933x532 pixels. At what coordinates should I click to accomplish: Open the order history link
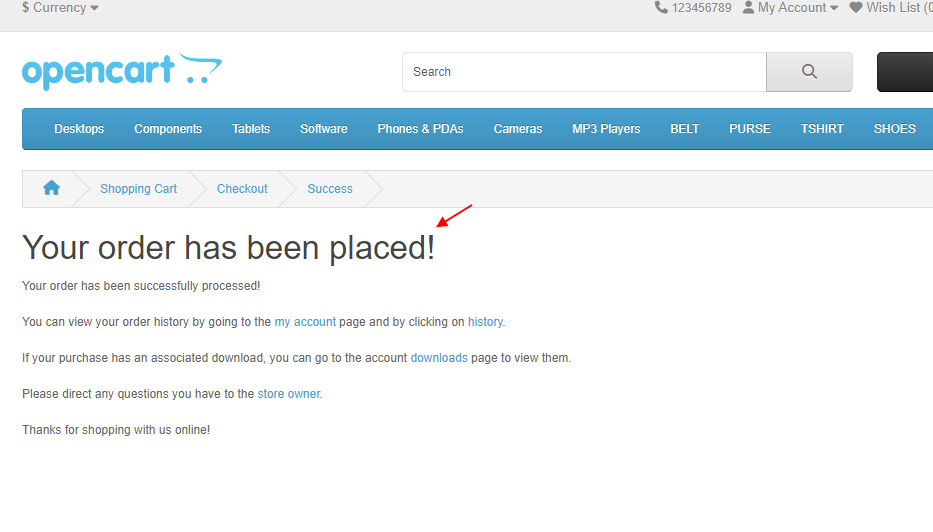pyautogui.click(x=485, y=322)
